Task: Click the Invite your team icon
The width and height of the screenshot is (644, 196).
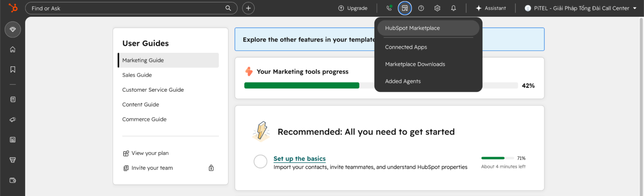Action: (x=126, y=168)
